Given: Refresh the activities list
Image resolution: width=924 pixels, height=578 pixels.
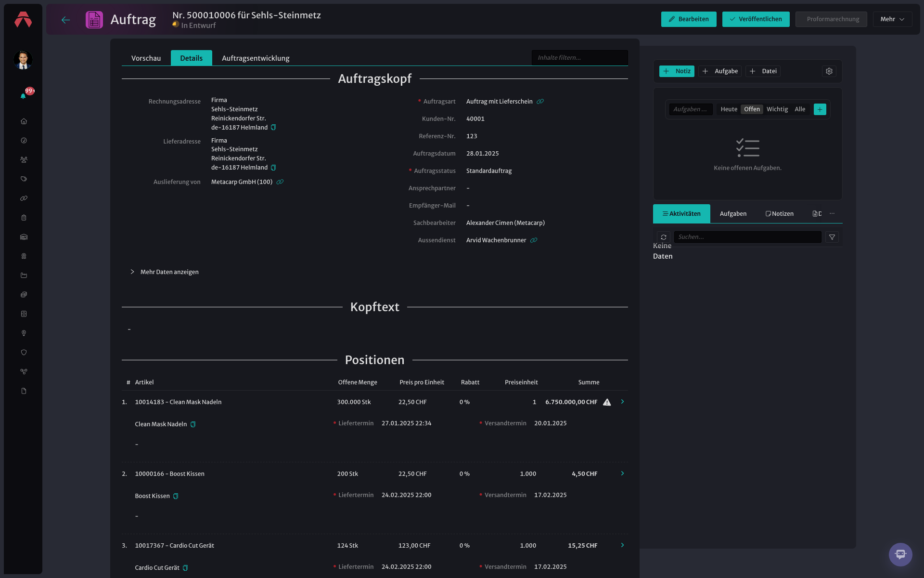Looking at the screenshot, I should 664,237.
